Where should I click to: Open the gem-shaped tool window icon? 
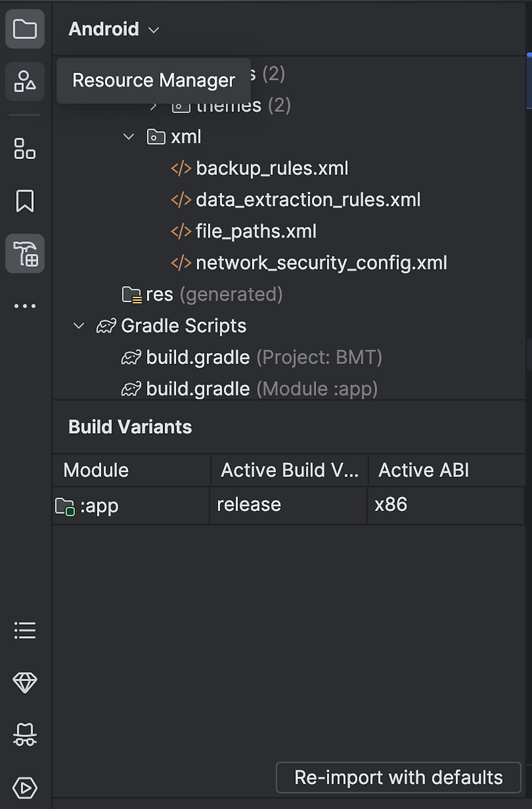click(x=25, y=683)
